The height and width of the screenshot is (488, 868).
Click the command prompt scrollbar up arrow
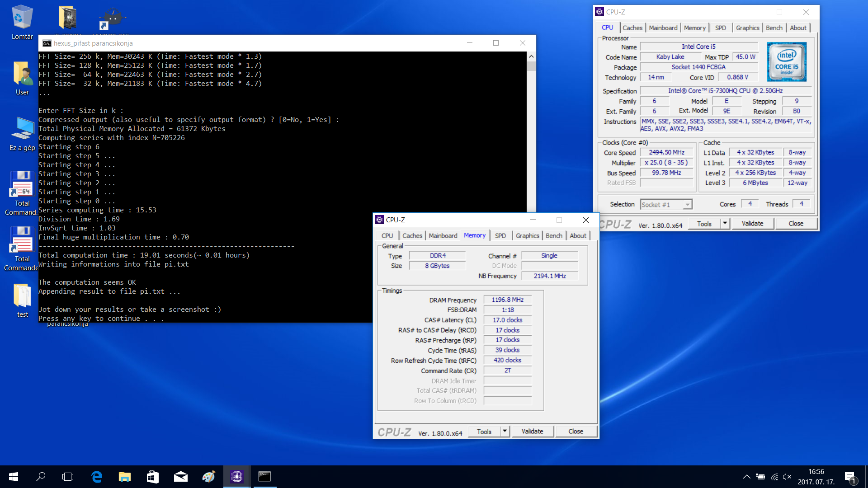point(531,56)
